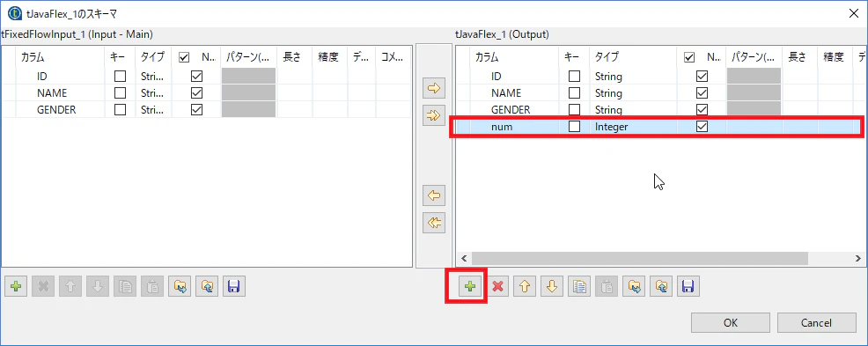
Task: Select ID column name in Input
Action: click(x=61, y=76)
